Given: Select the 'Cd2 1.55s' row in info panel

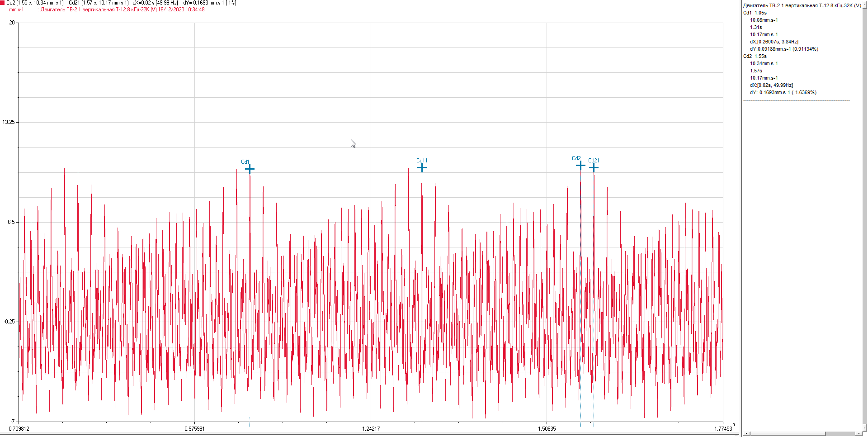Looking at the screenshot, I should click(755, 56).
